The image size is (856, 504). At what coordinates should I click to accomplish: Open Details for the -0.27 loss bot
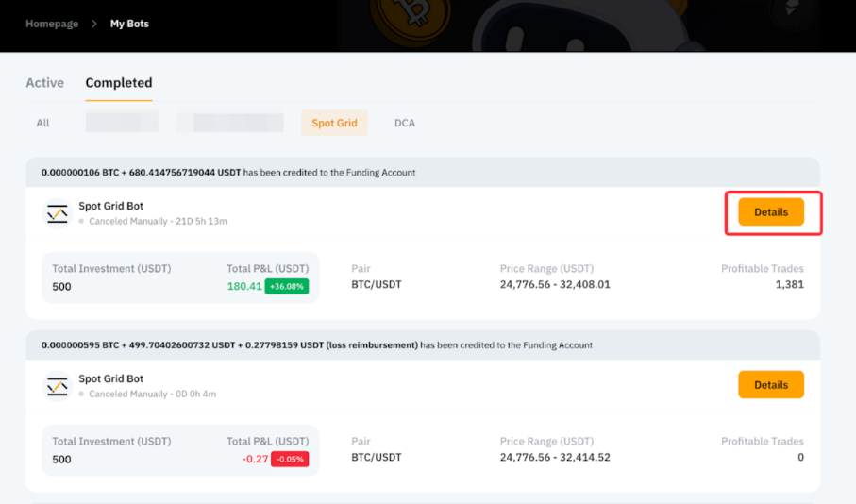click(x=770, y=385)
